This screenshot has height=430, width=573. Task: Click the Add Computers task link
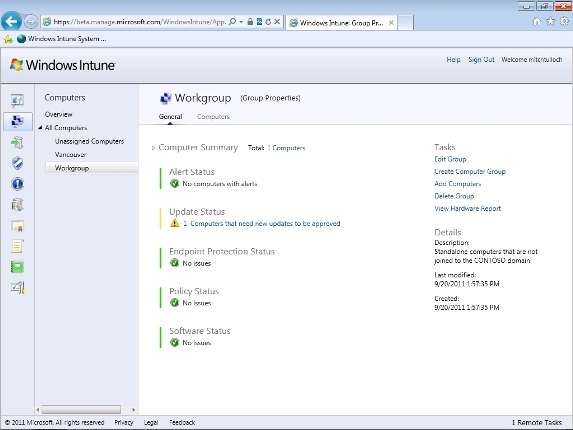(x=458, y=184)
